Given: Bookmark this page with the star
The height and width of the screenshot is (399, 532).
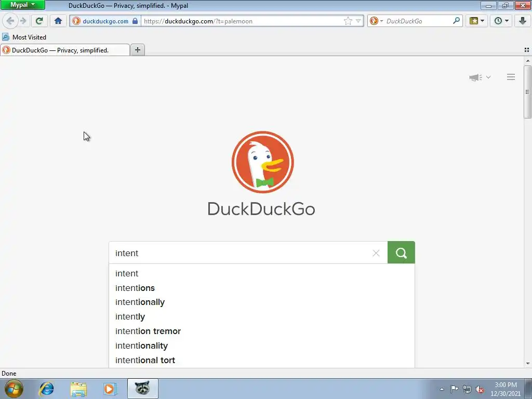Looking at the screenshot, I should pos(348,21).
